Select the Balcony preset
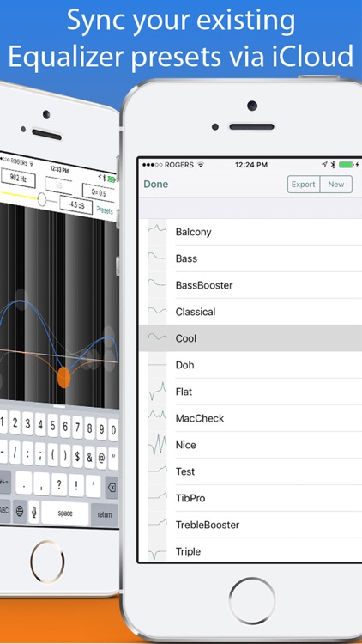The height and width of the screenshot is (644, 362). 250,232
